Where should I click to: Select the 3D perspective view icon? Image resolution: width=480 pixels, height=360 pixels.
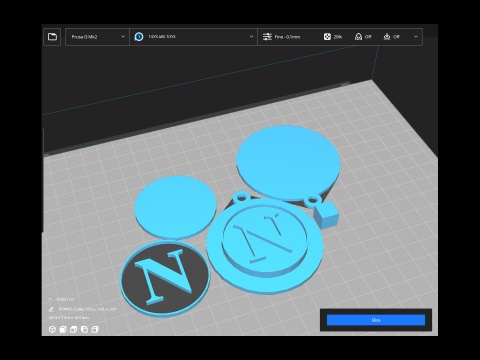pyautogui.click(x=52, y=329)
